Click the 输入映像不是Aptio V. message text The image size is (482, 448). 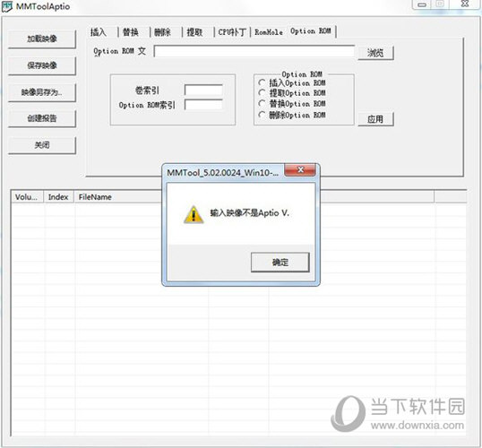tap(250, 212)
